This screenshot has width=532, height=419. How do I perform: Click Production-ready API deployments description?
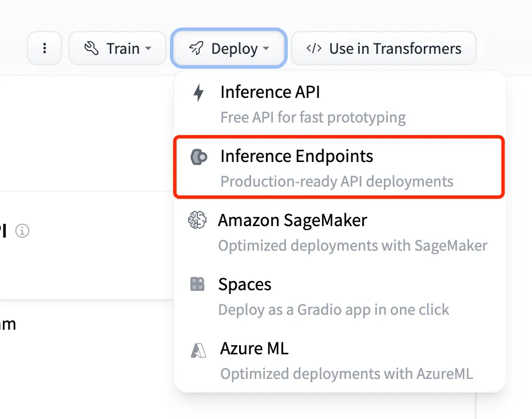coord(337,181)
